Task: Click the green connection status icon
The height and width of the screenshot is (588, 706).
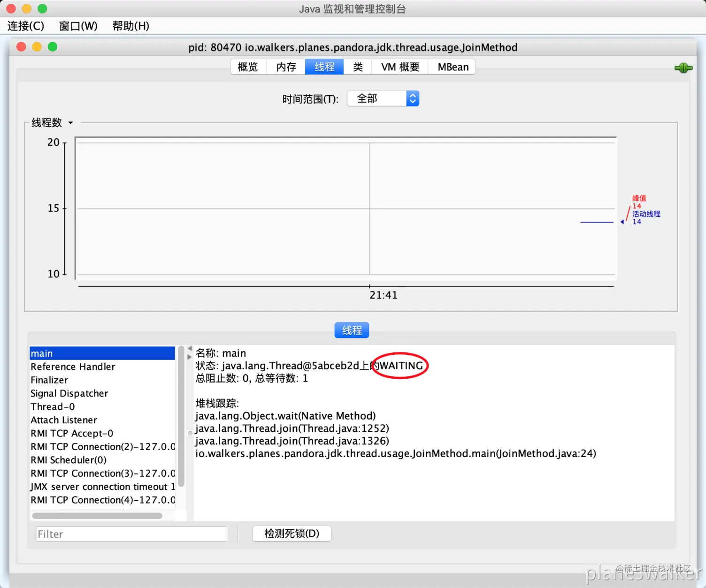Action: pyautogui.click(x=683, y=68)
